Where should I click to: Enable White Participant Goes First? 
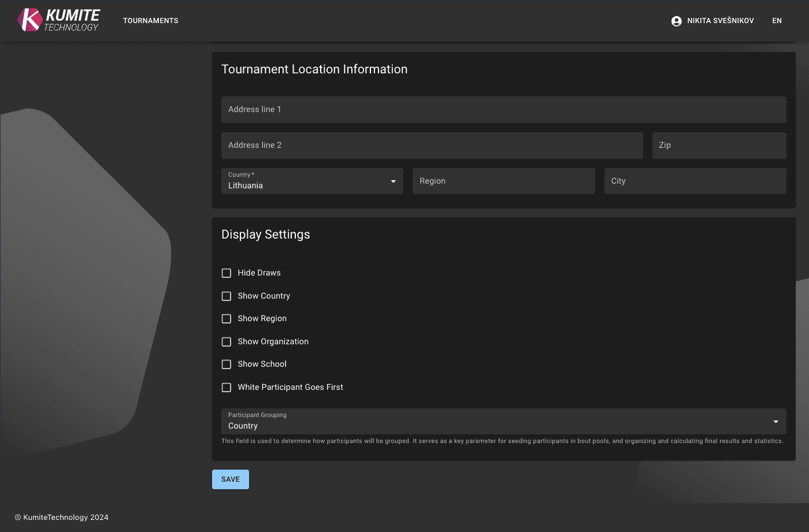point(226,387)
